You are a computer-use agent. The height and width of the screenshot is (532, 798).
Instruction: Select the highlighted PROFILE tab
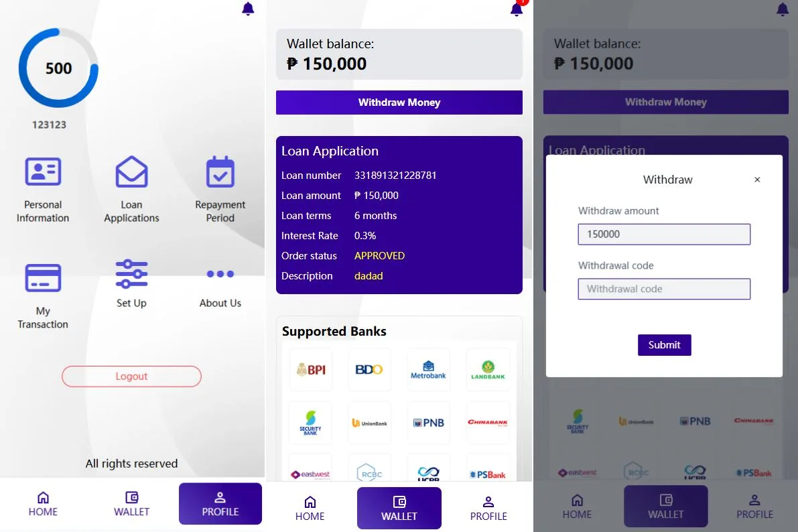click(220, 504)
